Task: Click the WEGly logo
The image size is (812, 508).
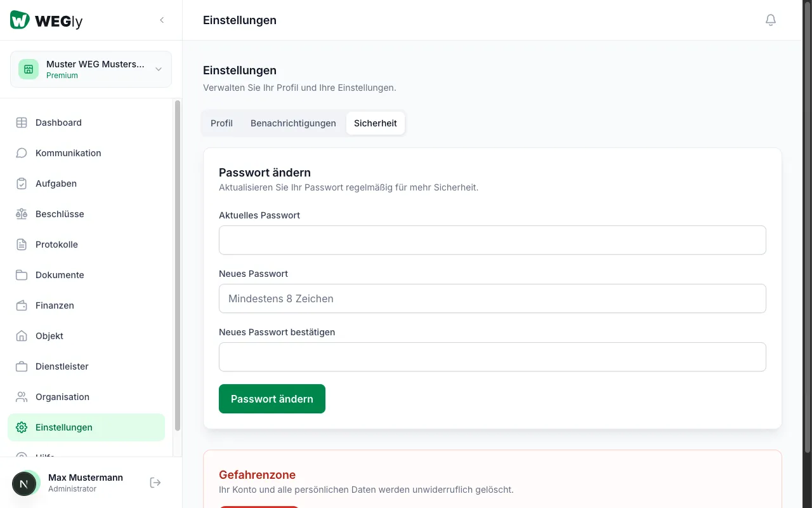Action: tap(46, 20)
